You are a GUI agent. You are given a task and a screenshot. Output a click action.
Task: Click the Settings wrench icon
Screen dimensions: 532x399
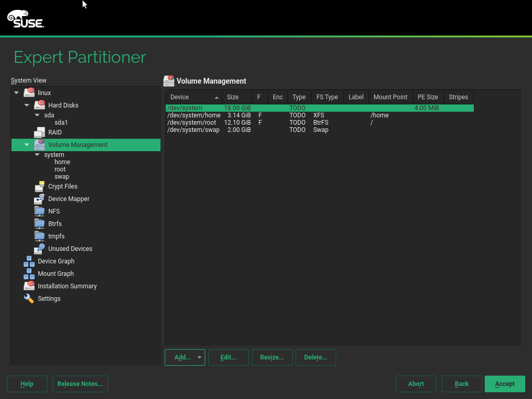[29, 299]
